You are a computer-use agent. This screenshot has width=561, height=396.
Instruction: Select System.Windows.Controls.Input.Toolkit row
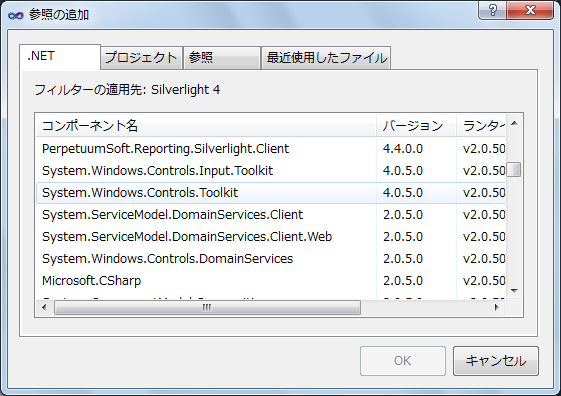(271, 171)
